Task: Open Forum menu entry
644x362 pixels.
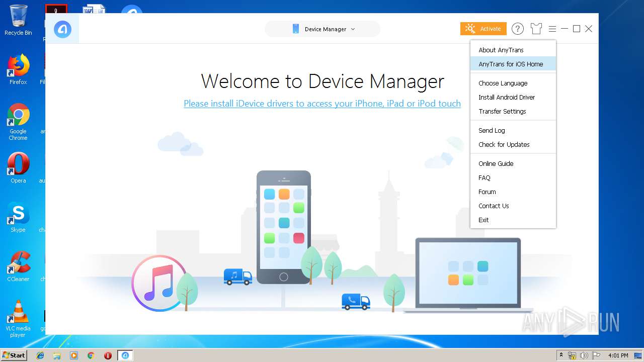Action: point(513,192)
